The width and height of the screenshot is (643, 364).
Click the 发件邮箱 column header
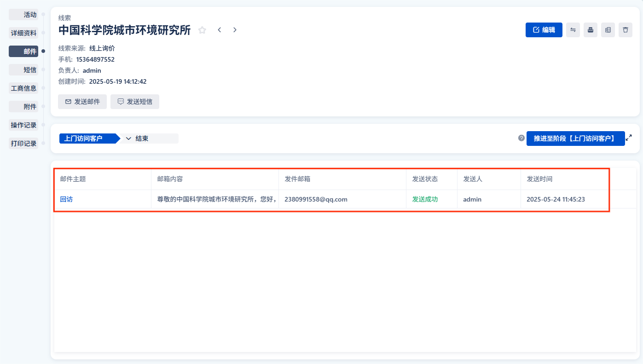tap(342, 179)
